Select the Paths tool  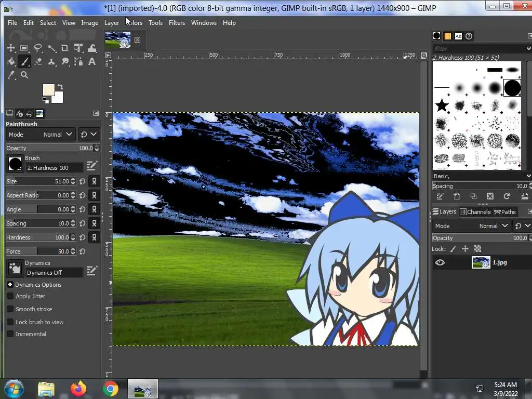tap(78, 61)
